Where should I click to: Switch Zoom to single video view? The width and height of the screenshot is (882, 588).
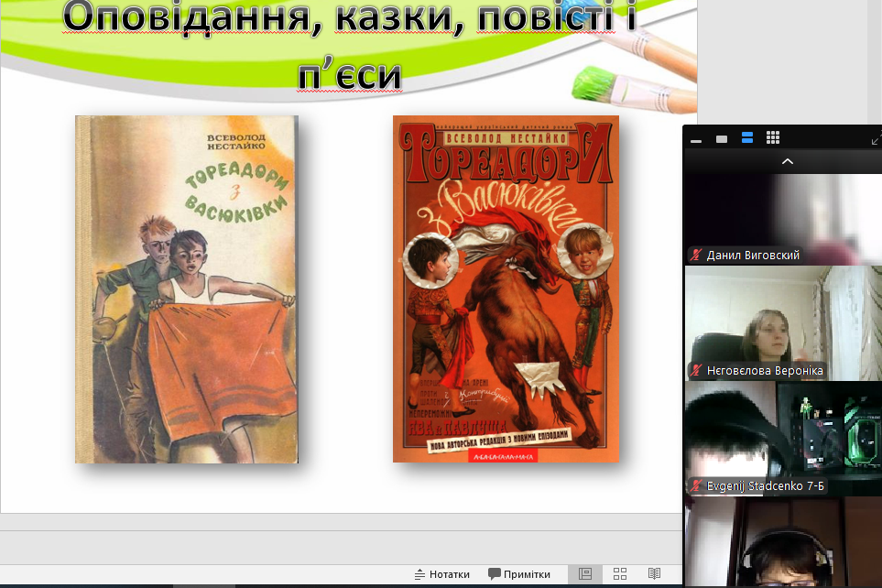(x=722, y=139)
